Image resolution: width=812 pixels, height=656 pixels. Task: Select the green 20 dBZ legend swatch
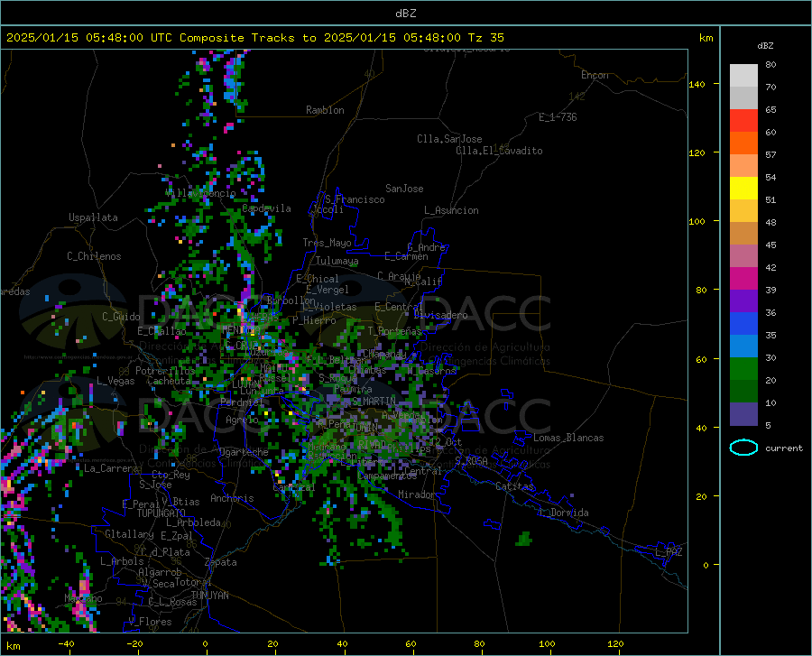click(743, 369)
